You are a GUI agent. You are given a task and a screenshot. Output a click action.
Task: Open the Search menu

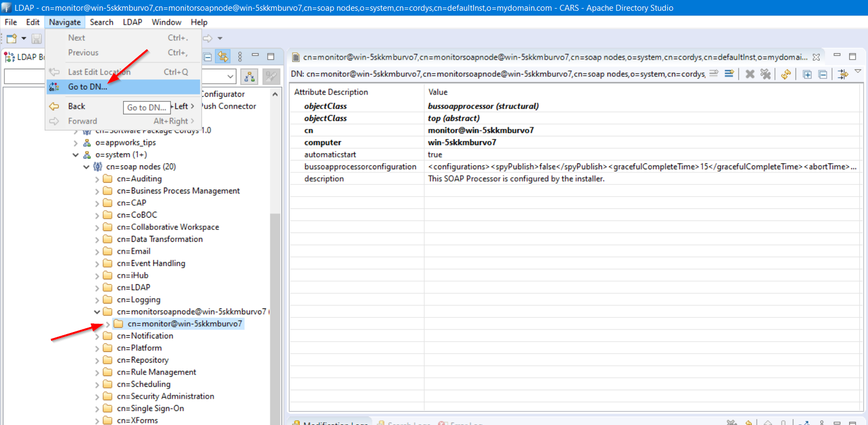[102, 22]
